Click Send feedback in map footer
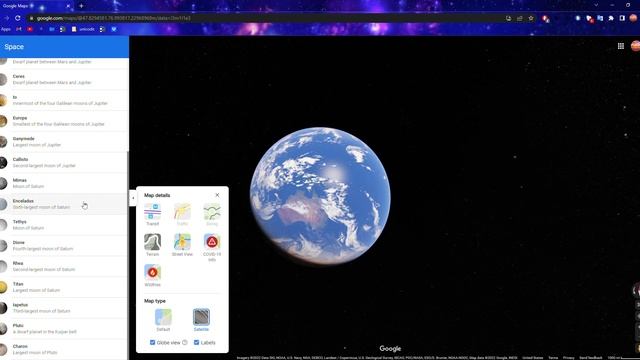The image size is (640, 360). tap(591, 358)
